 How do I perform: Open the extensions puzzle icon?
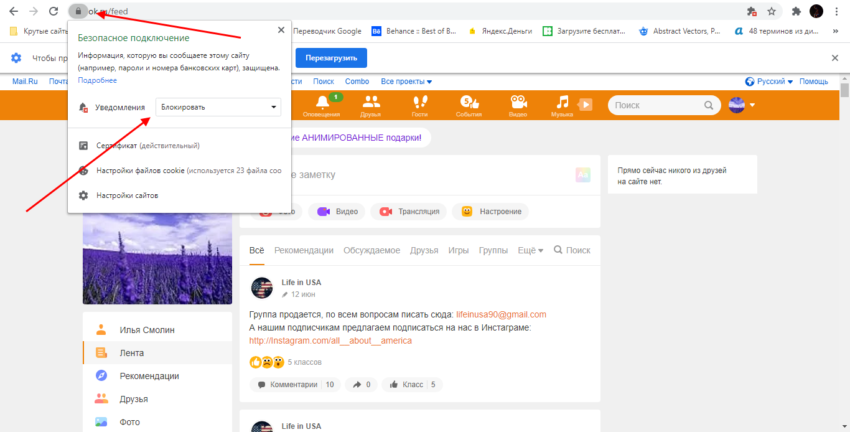796,11
